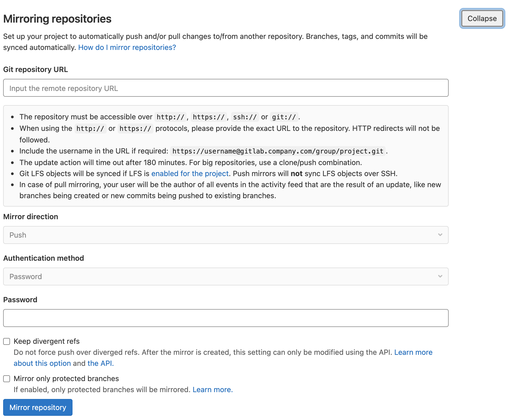Click the example https://username@gitlab URL code

pos(278,151)
